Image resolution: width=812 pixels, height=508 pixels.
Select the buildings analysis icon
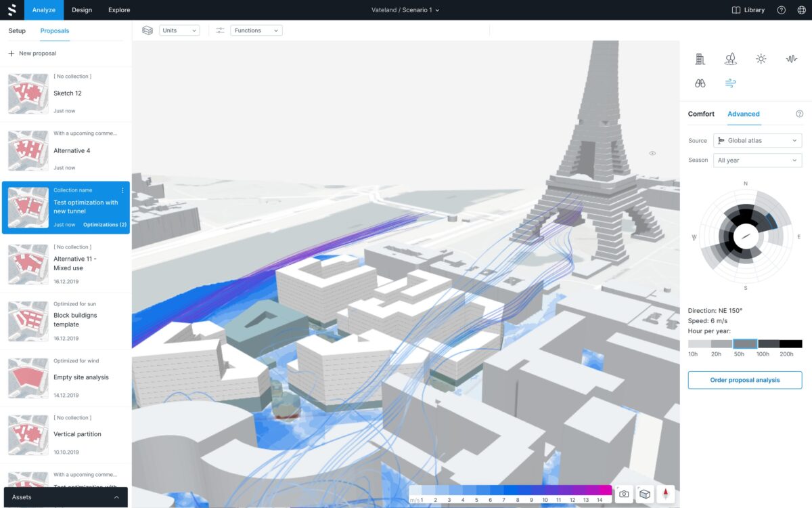[700, 59]
